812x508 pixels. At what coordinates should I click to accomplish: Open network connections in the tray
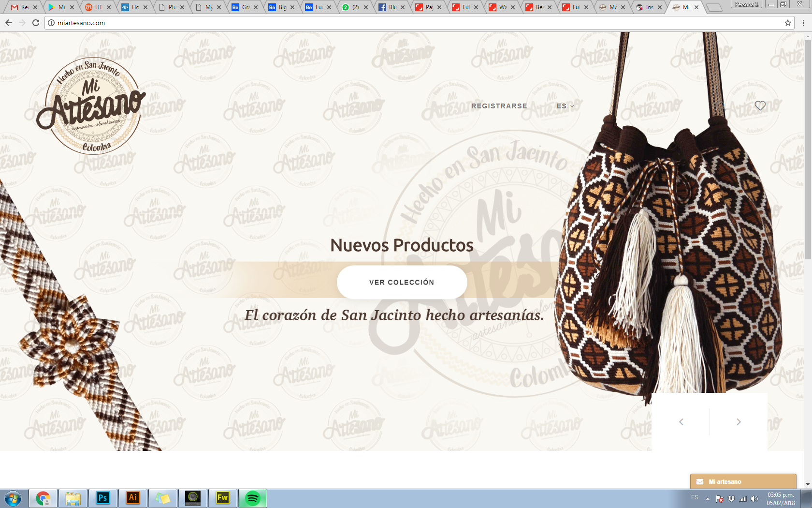[743, 499]
